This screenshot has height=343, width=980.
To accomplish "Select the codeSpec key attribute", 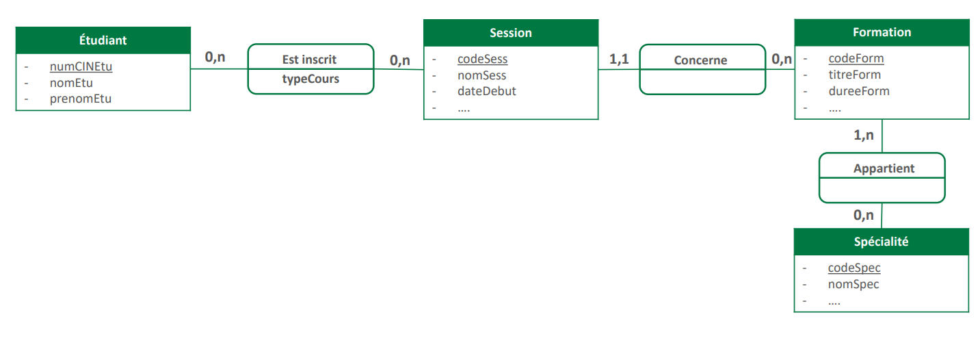I will pos(854,268).
